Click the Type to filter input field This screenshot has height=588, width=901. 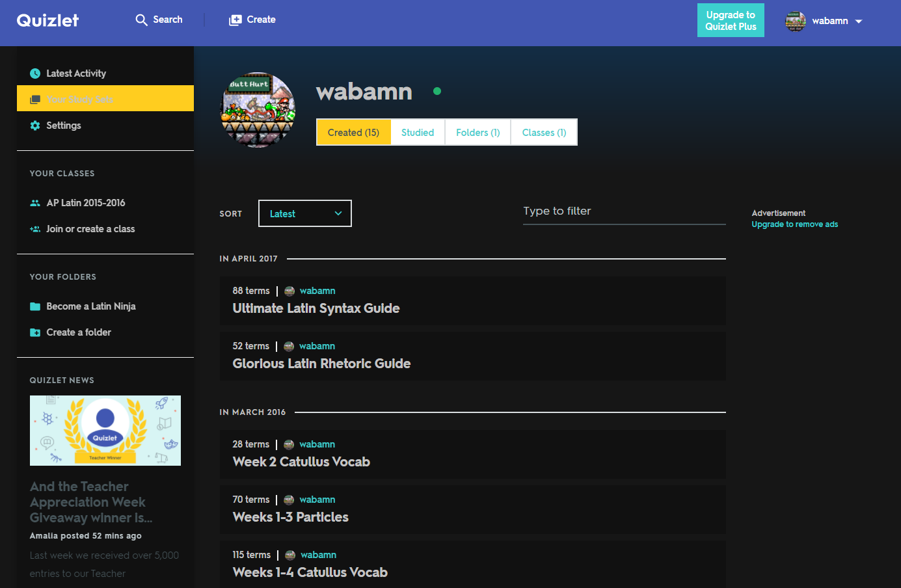coord(623,211)
